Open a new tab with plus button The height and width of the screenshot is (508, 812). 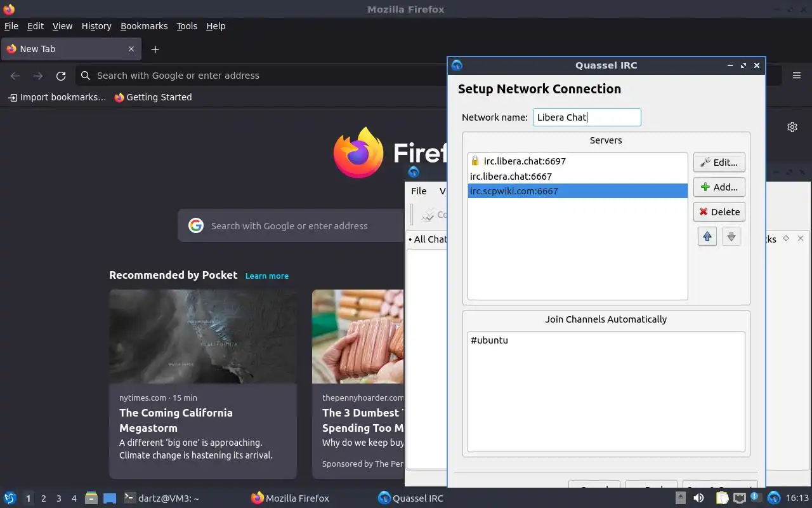pos(155,49)
